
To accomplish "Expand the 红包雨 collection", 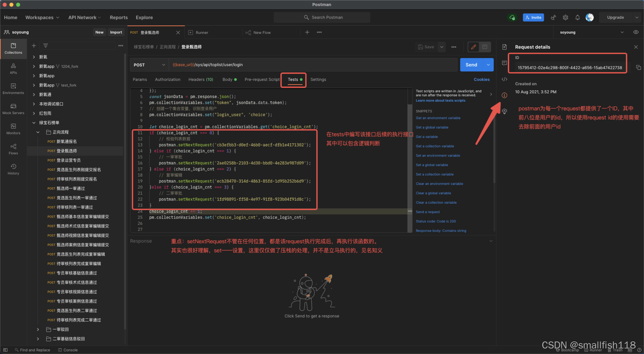I will coord(34,113).
